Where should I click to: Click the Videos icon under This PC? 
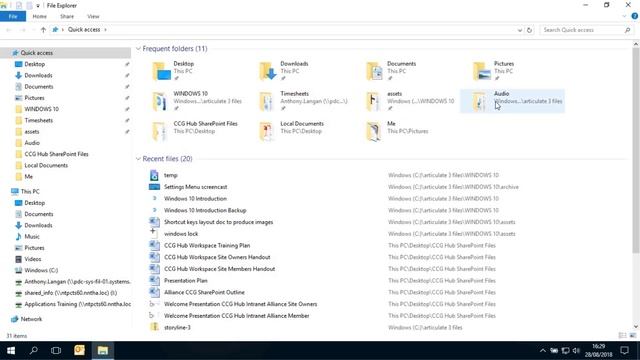(x=18, y=259)
